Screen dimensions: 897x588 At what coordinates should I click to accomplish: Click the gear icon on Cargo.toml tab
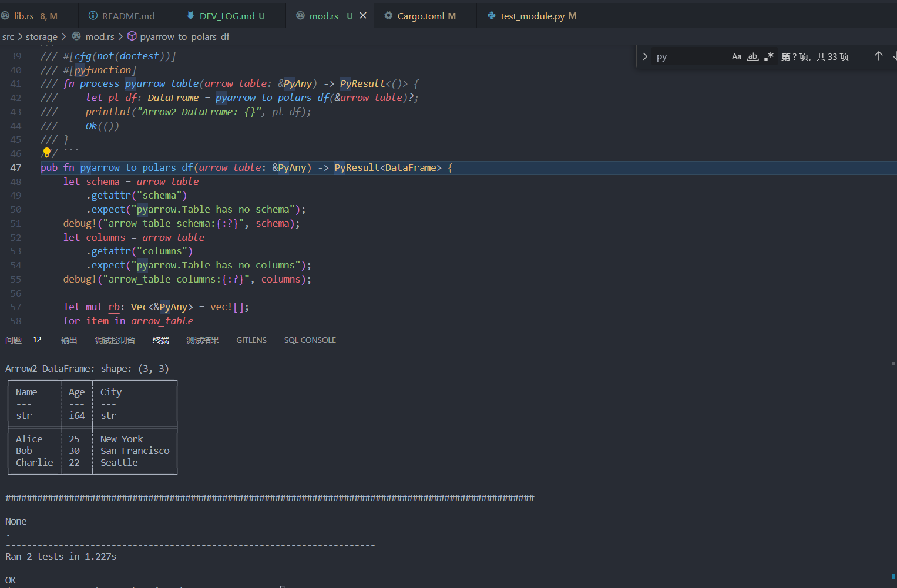388,16
